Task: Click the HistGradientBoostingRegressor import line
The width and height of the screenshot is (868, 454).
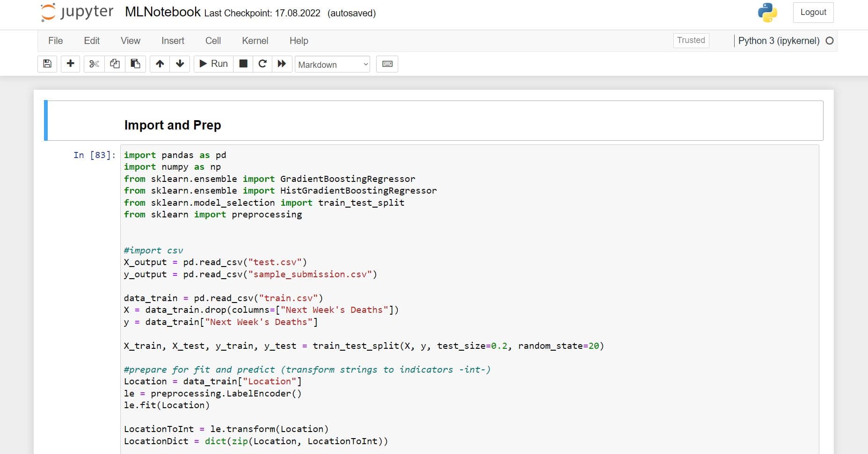Action: click(280, 191)
